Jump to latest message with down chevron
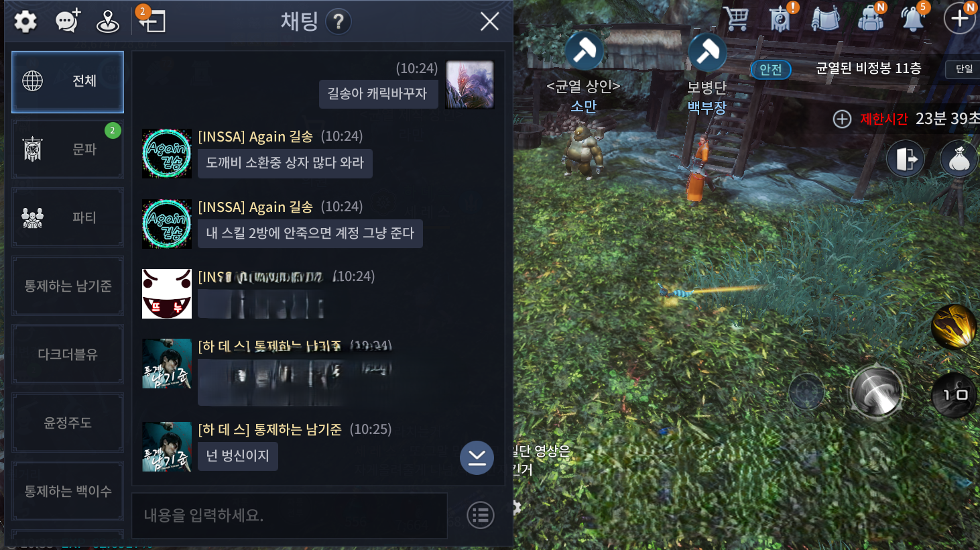This screenshot has height=550, width=980. click(x=477, y=457)
